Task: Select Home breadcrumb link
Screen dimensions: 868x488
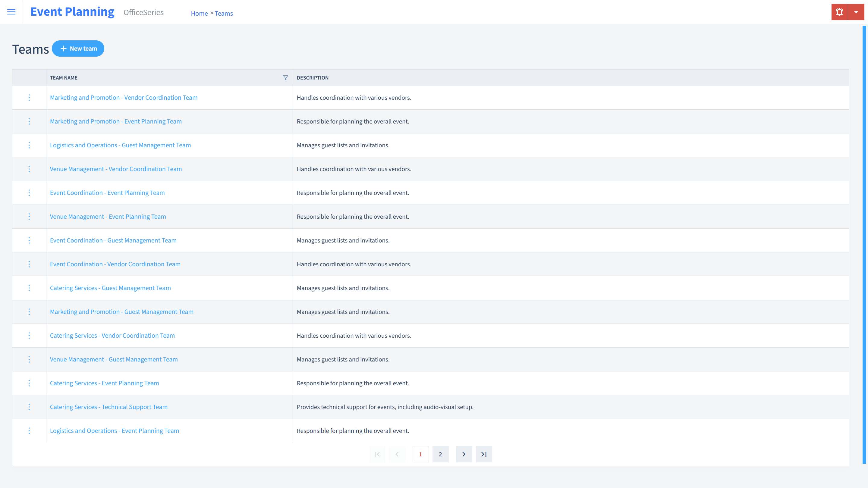Action: (x=199, y=13)
